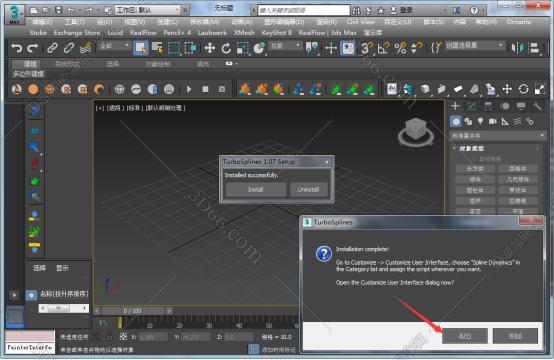Image resolution: width=554 pixels, height=360 pixels.
Task: Click Install in TurboSplines Setup
Action: [x=255, y=190]
